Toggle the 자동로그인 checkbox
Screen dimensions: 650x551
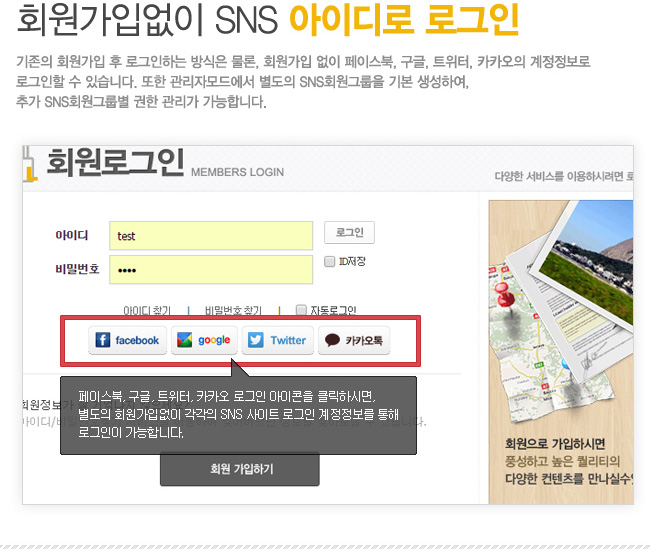[x=301, y=310]
